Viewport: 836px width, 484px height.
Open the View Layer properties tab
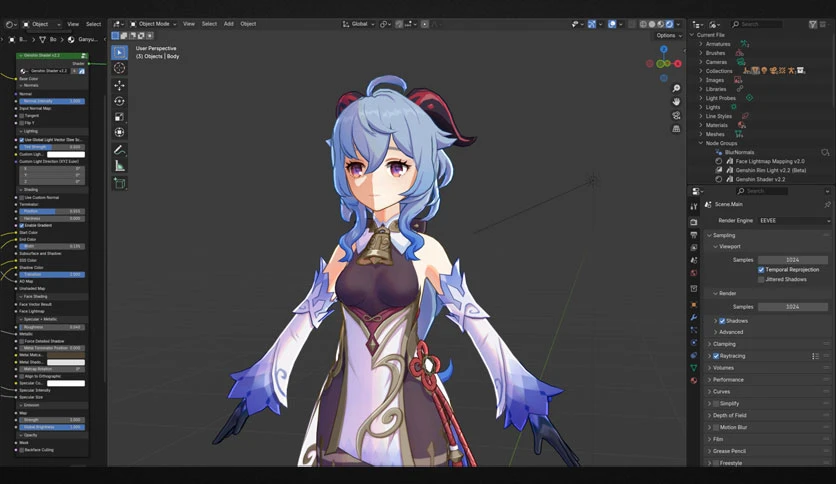click(x=694, y=247)
